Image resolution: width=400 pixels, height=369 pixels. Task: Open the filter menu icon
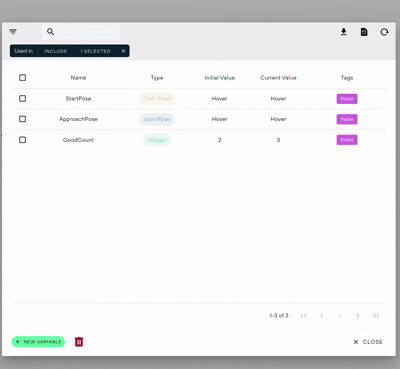coord(13,32)
